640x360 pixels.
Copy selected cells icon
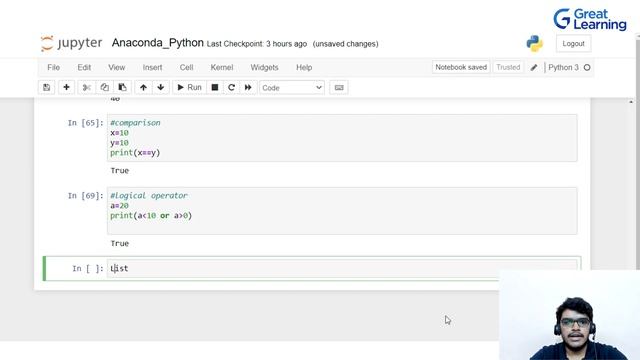coord(104,87)
